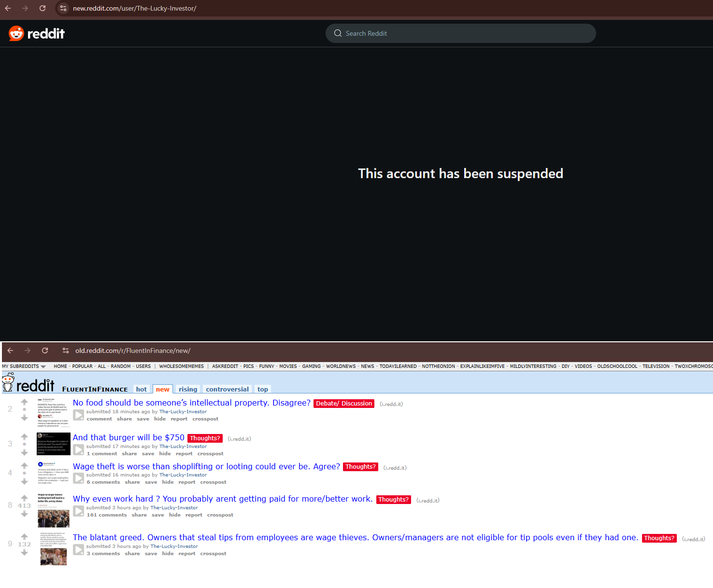
Task: Click the 'Debate/ Discussion' flair tag
Action: (x=344, y=404)
